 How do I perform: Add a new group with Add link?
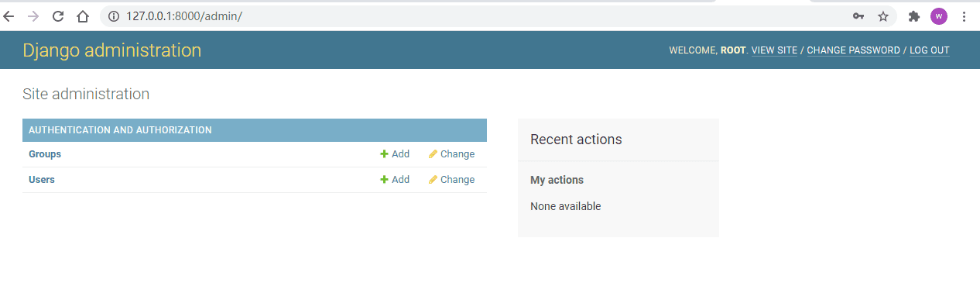[x=395, y=154]
